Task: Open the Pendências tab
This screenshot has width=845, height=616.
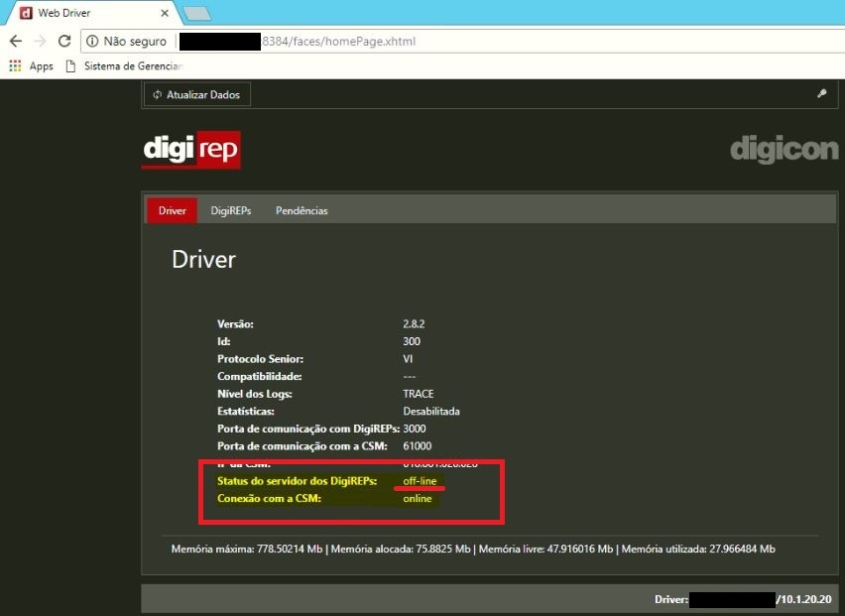Action: (302, 211)
